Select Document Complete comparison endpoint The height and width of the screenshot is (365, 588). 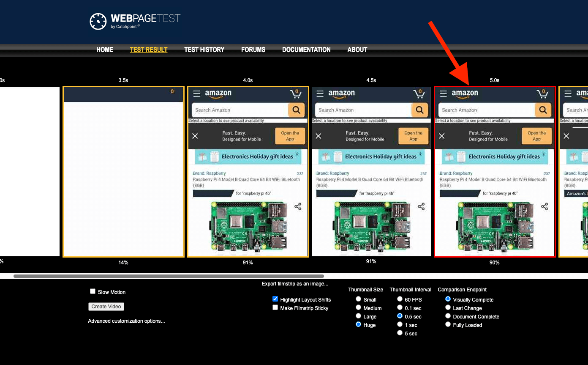tap(448, 316)
